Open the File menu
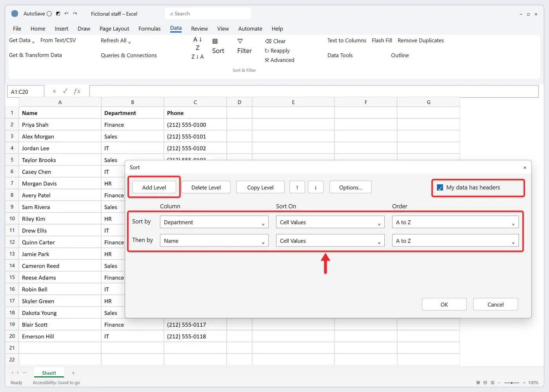 (x=17, y=29)
